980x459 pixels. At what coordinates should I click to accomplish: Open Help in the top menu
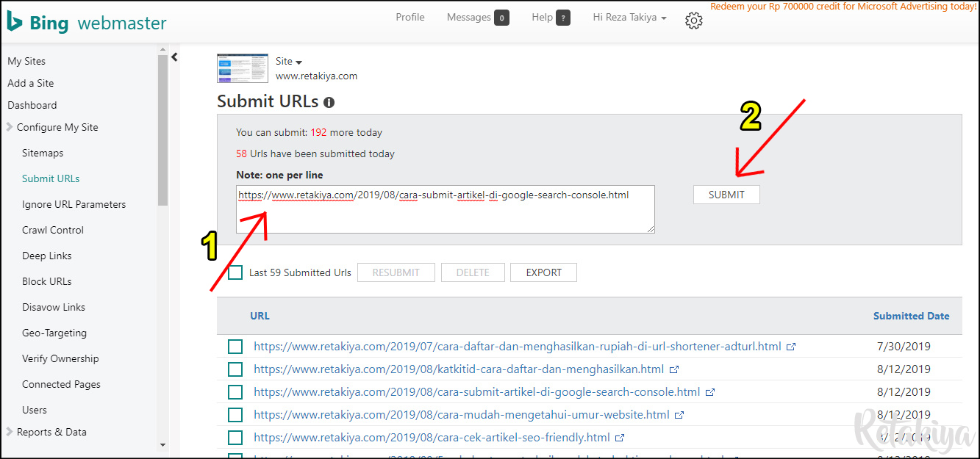coord(542,18)
